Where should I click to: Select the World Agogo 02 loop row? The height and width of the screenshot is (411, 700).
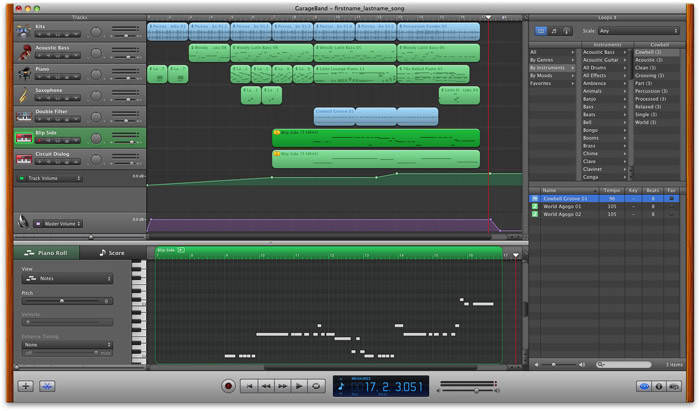(x=604, y=215)
